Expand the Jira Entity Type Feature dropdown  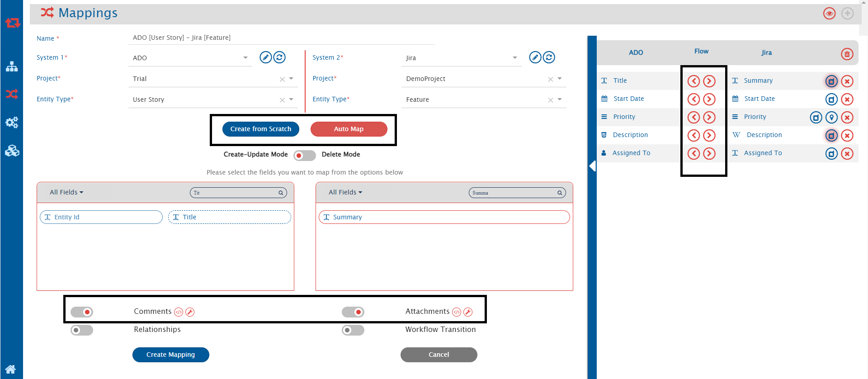(559, 99)
